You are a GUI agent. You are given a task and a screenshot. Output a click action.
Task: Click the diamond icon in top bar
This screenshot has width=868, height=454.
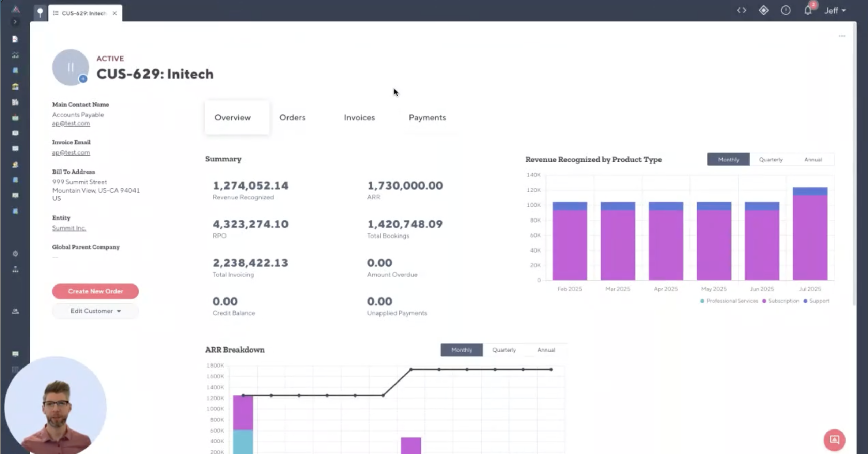point(764,10)
